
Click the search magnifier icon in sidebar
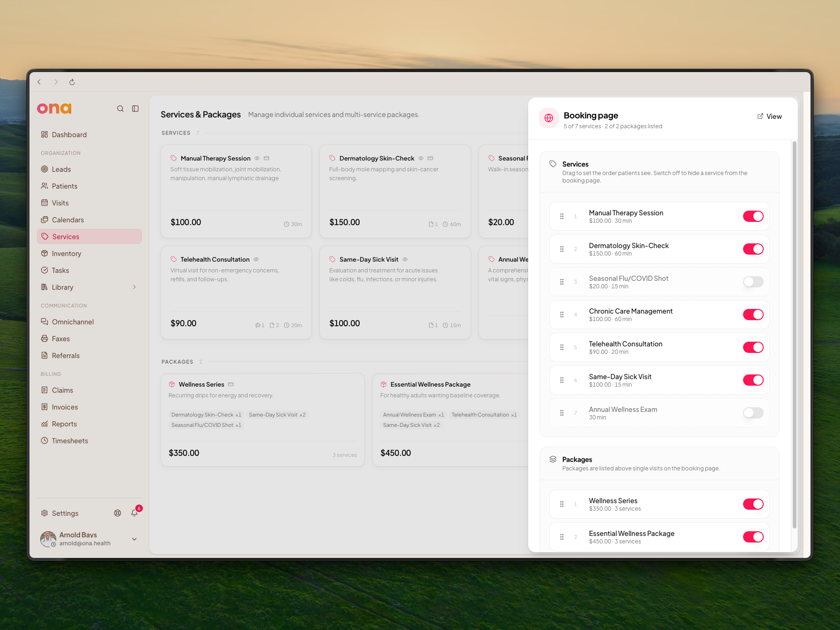pos(120,109)
